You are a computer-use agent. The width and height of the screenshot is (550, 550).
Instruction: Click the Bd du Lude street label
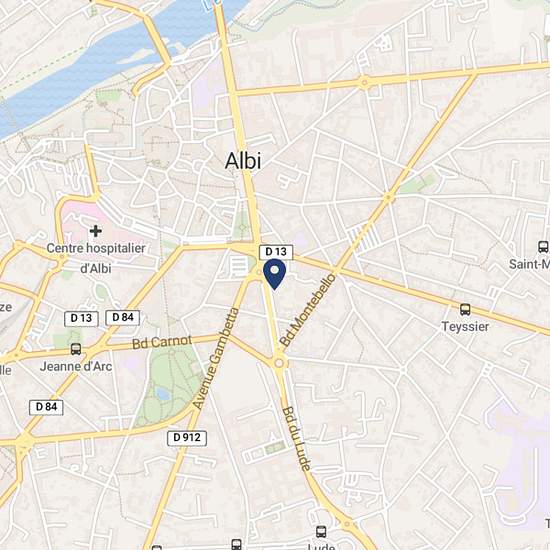pyautogui.click(x=296, y=438)
